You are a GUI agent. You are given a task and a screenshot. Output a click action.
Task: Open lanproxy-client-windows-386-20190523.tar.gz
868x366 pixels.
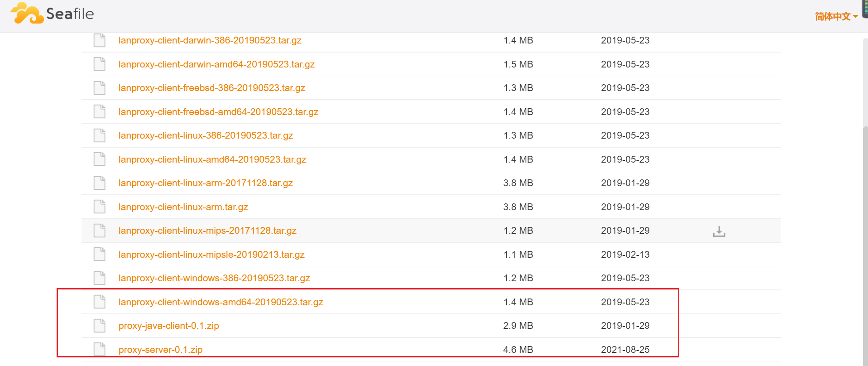[x=214, y=278]
